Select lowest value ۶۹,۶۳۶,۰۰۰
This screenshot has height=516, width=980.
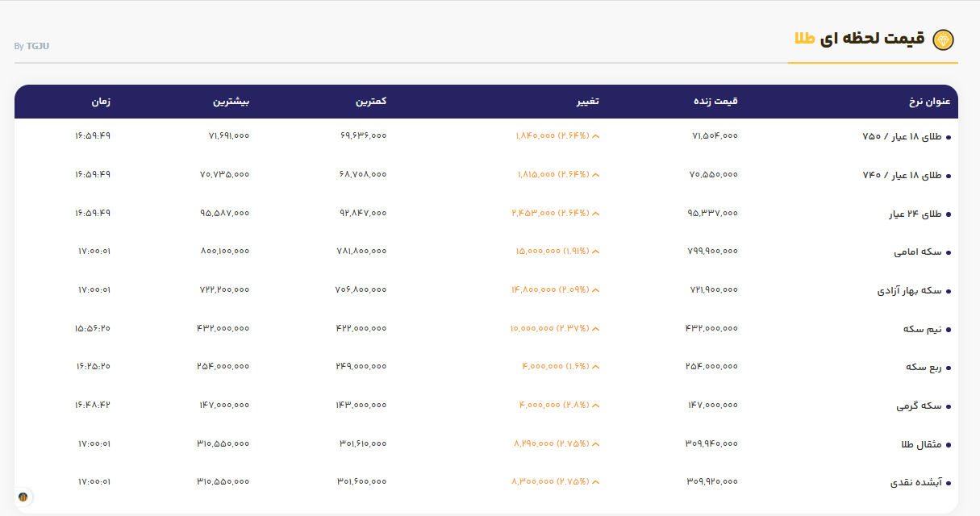pyautogui.click(x=364, y=136)
